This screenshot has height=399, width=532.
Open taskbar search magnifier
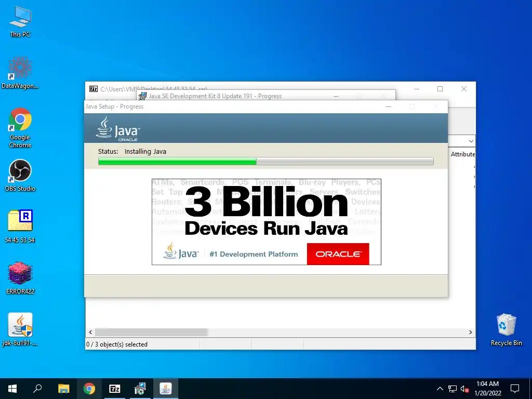[x=37, y=389]
